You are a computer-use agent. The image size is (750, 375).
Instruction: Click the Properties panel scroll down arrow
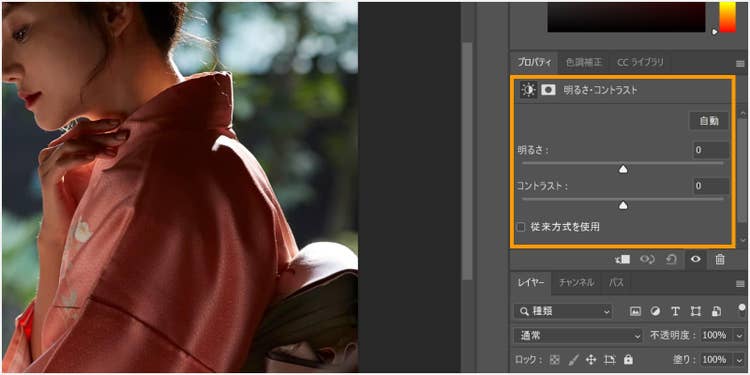click(x=742, y=240)
